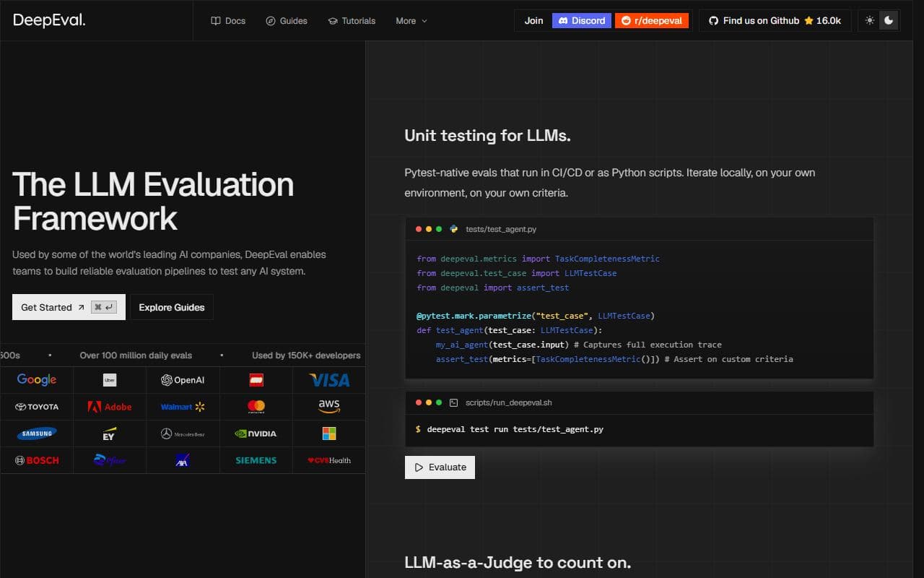Click the "Pytest-native evals" description paragraph
This screenshot has width=924, height=578.
[x=610, y=183]
